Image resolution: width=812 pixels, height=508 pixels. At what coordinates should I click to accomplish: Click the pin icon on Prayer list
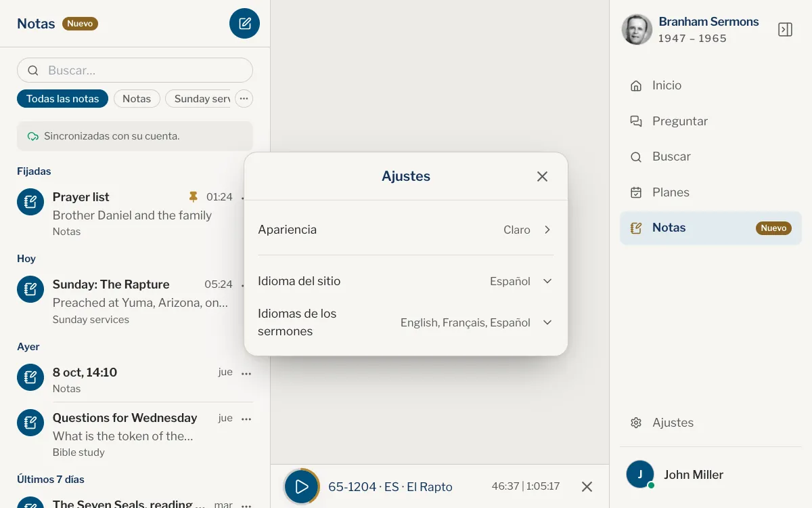click(194, 197)
